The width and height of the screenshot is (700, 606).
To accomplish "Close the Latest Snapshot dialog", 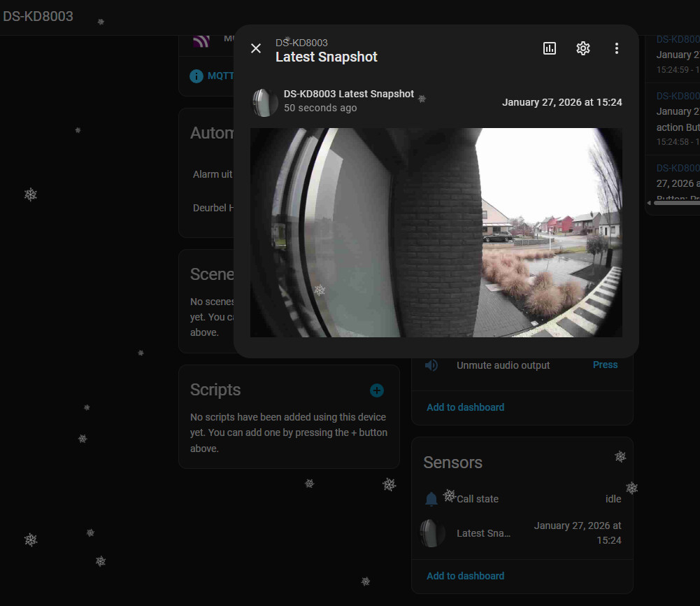I will click(x=256, y=48).
